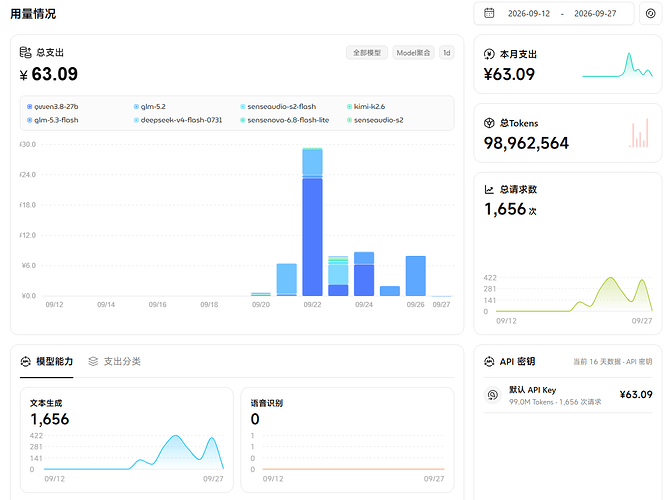Click end date 2026-09-27 field

click(595, 14)
